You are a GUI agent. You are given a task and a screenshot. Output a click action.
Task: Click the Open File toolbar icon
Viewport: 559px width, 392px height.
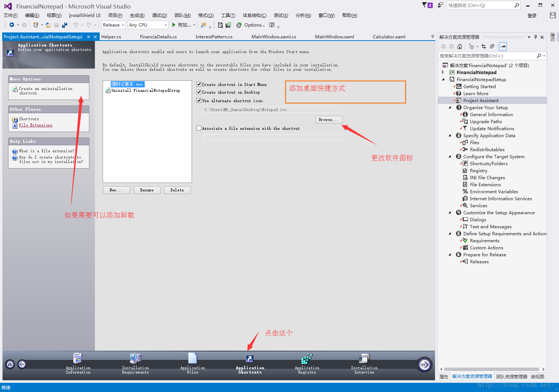click(x=48, y=25)
